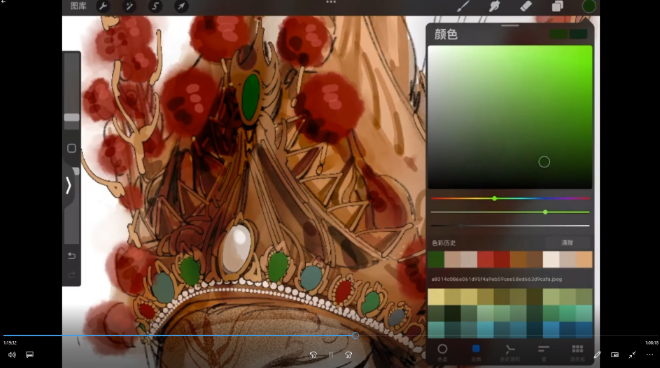Clear color history with 清除 button

pos(567,243)
